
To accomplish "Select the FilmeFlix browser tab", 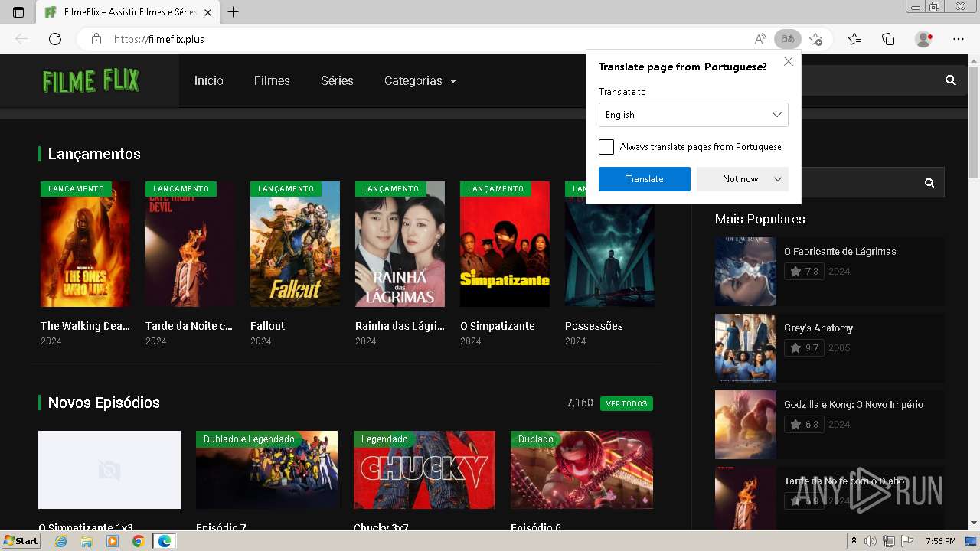I will (x=128, y=12).
